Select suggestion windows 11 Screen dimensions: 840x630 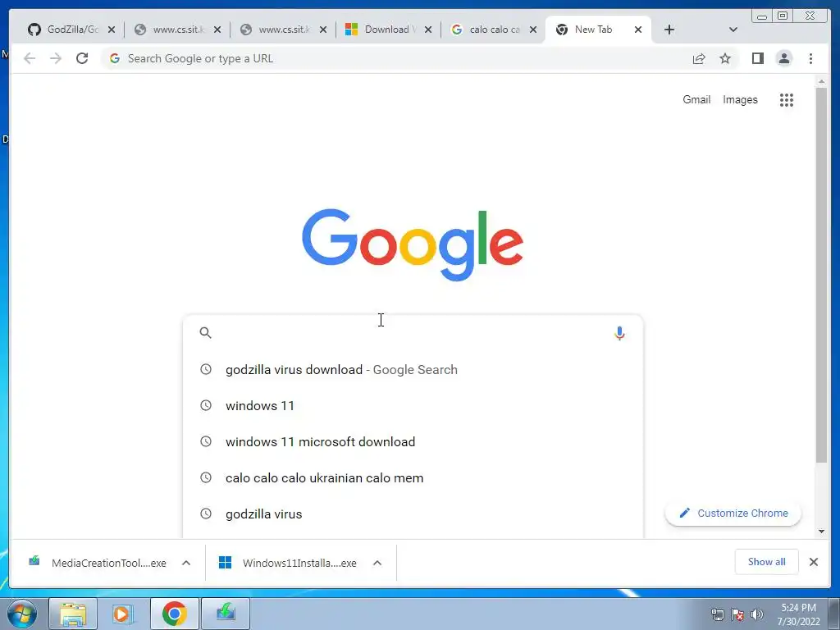click(413, 405)
